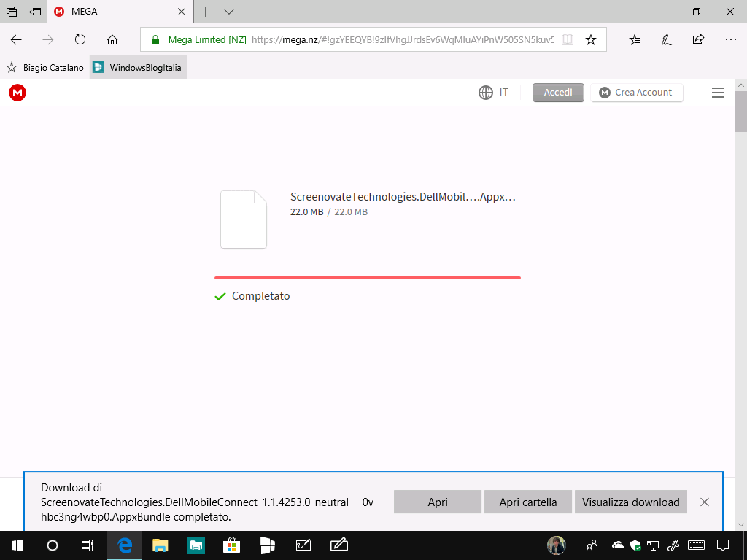Image resolution: width=747 pixels, height=560 pixels.
Task: Open OneDrive cloud tray icon
Action: 617,545
